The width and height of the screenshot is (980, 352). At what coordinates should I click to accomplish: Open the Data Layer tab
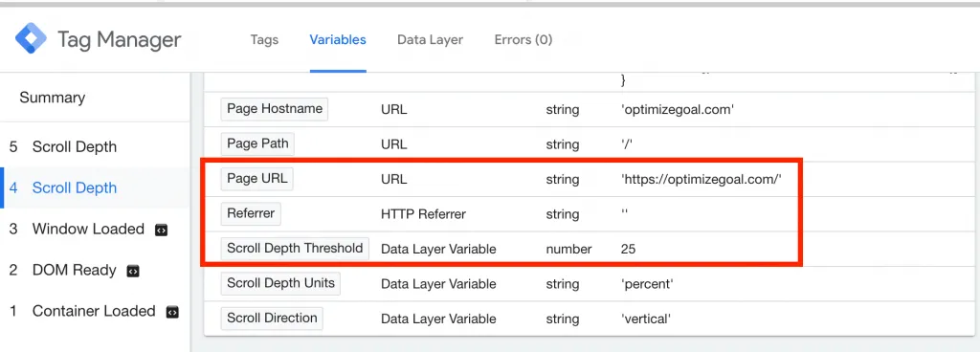pyautogui.click(x=430, y=40)
